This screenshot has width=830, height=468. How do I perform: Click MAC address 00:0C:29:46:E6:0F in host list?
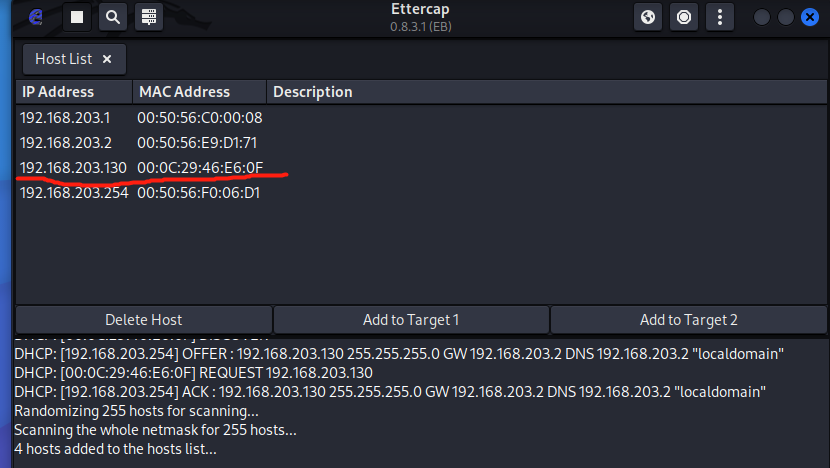point(200,167)
